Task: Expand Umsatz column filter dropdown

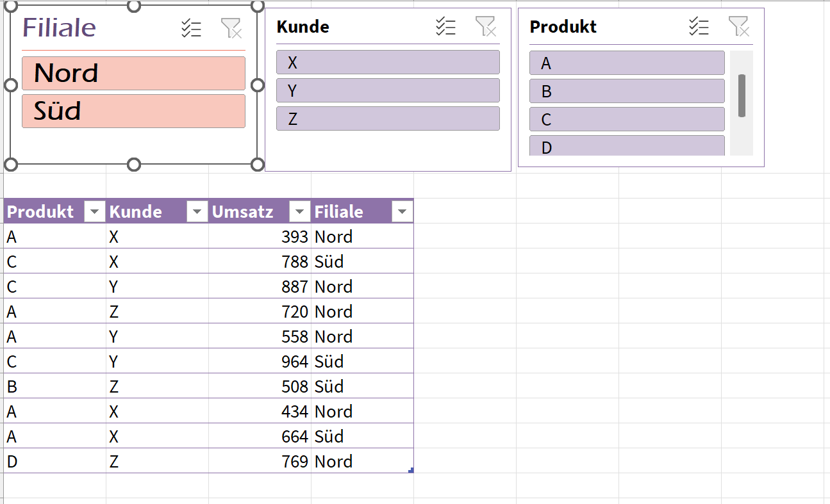Action: pyautogui.click(x=300, y=212)
